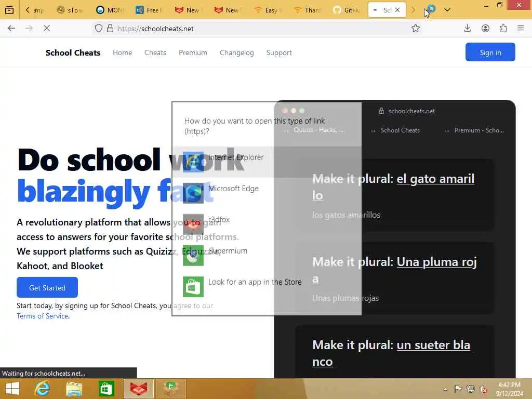Viewport: 532px width, 399px height.
Task: Click the r3dfox browser taskbar icon
Action: 139,389
